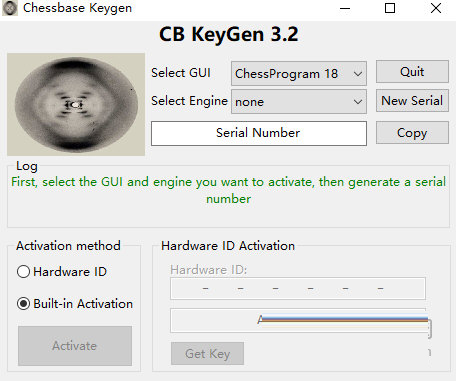Click the circular diffraction pattern image
This screenshot has height=381, width=456.
(x=76, y=104)
